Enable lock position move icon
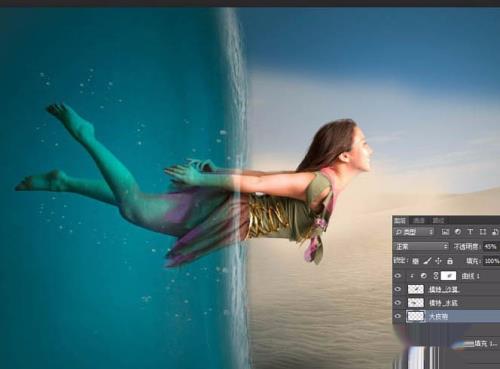Viewport: 500px width, 369px height. point(439,261)
